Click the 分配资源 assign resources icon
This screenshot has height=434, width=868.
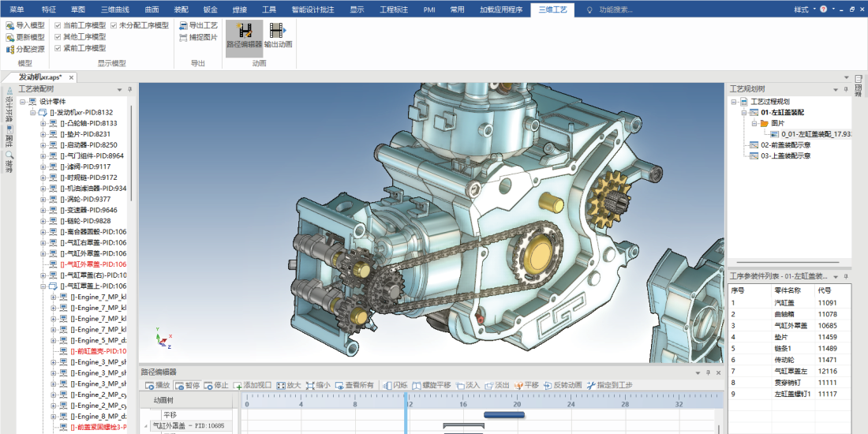[x=10, y=49]
